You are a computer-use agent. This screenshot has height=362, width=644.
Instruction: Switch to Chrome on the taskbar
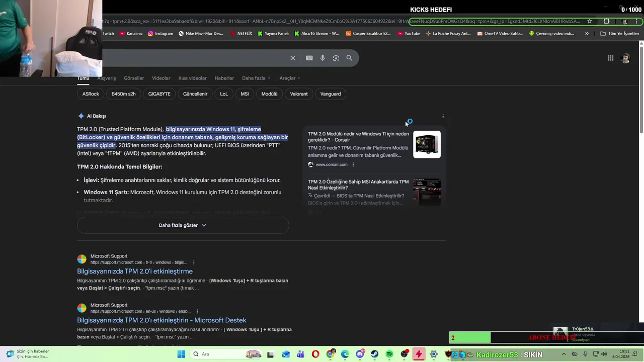coord(331,354)
